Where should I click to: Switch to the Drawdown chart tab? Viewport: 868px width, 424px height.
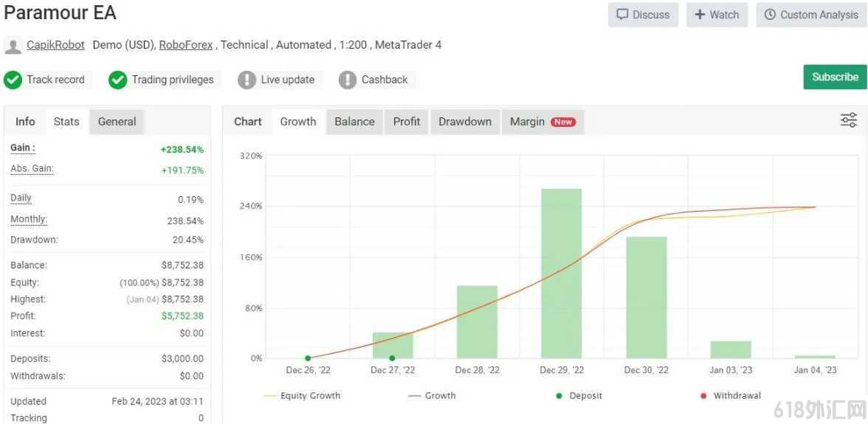[465, 122]
